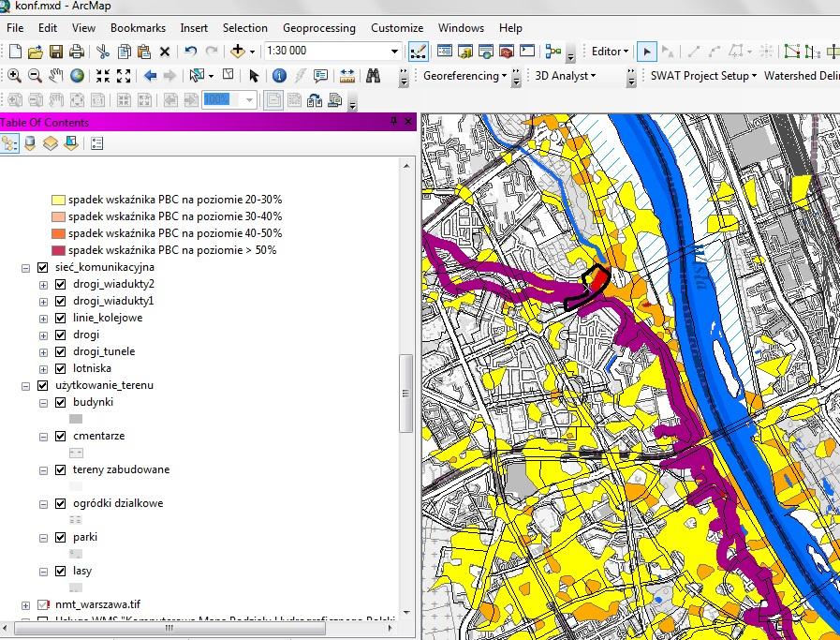840x640 pixels.
Task: Select the Zoom In tool
Action: pos(14,76)
